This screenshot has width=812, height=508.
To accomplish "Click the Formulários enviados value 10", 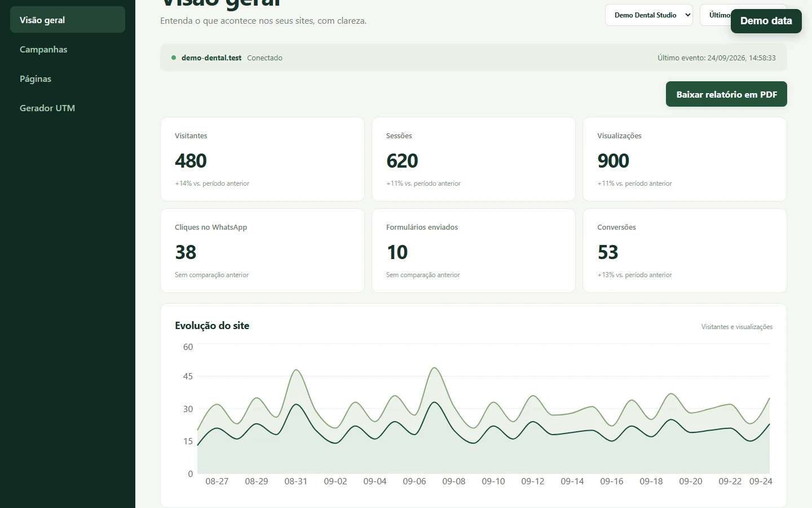I will click(397, 252).
